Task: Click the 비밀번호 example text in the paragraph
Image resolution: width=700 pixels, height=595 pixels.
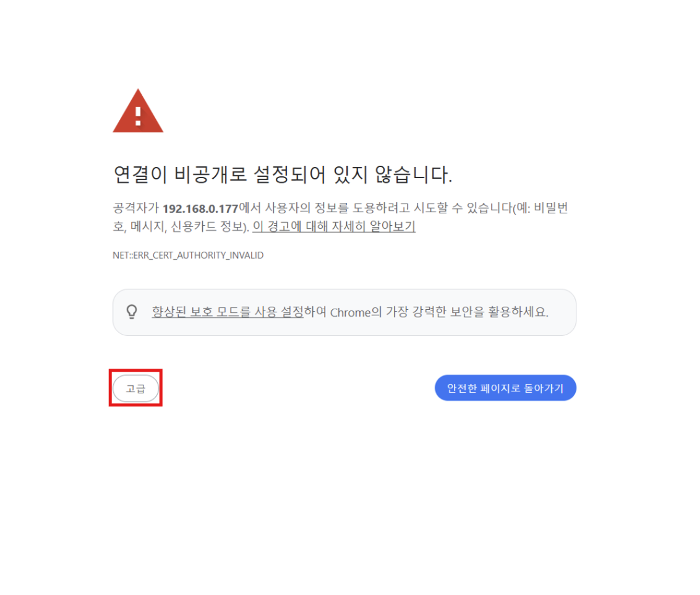Action: click(551, 208)
